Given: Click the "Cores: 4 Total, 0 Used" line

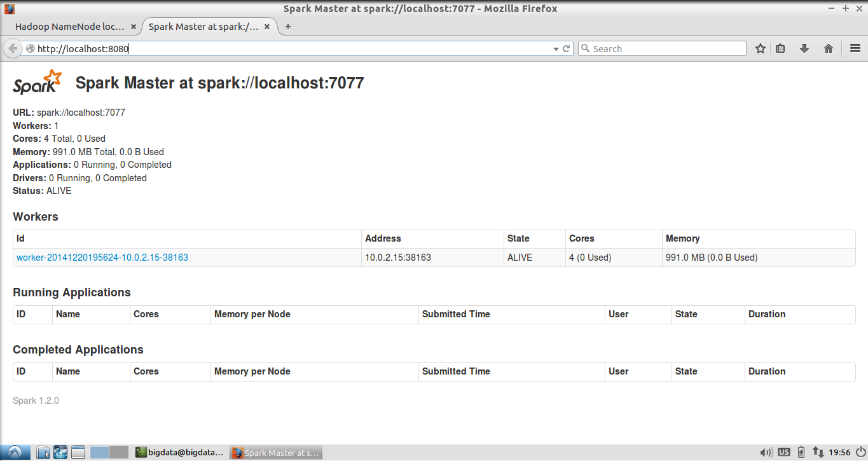Looking at the screenshot, I should pyautogui.click(x=59, y=139).
